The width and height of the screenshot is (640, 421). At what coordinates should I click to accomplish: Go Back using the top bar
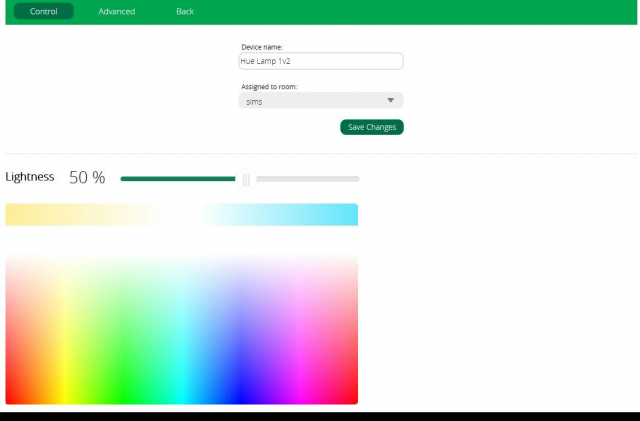[x=185, y=11]
